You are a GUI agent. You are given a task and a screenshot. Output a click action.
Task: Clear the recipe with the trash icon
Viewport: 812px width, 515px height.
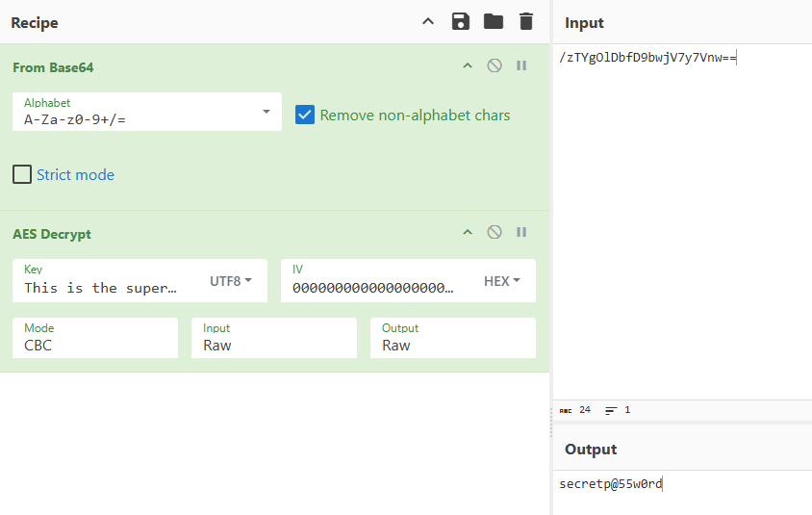point(526,22)
